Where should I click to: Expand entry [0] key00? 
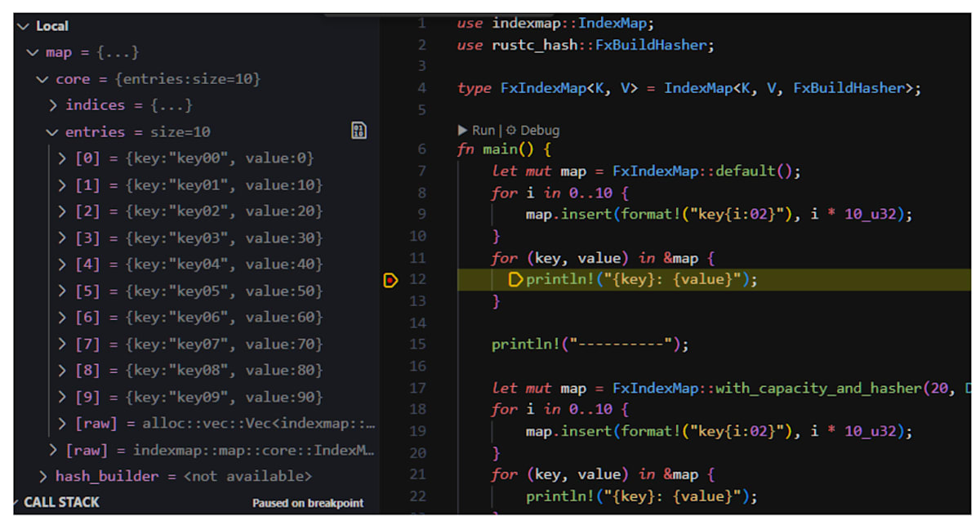[x=63, y=158]
